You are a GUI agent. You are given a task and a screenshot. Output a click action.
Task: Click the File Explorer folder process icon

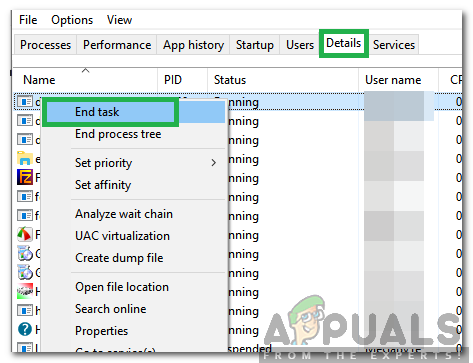[x=25, y=158]
